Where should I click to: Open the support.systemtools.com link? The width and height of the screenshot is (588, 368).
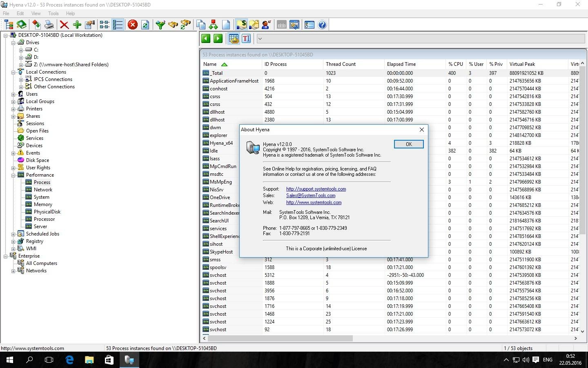pos(316,189)
